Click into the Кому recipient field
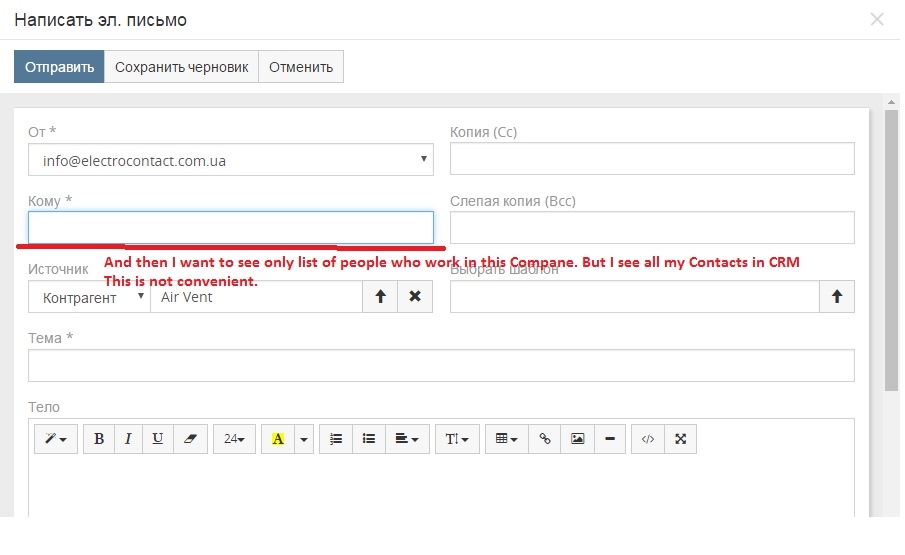This screenshot has height=555, width=905. 231,227
